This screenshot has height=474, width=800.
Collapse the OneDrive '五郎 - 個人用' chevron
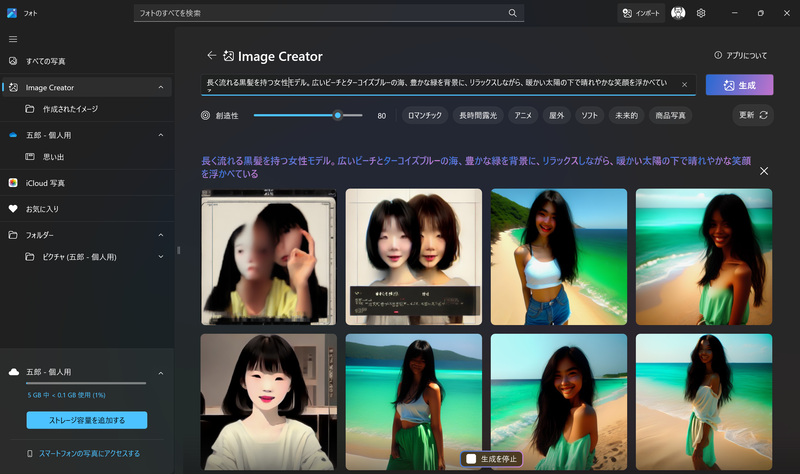click(161, 135)
